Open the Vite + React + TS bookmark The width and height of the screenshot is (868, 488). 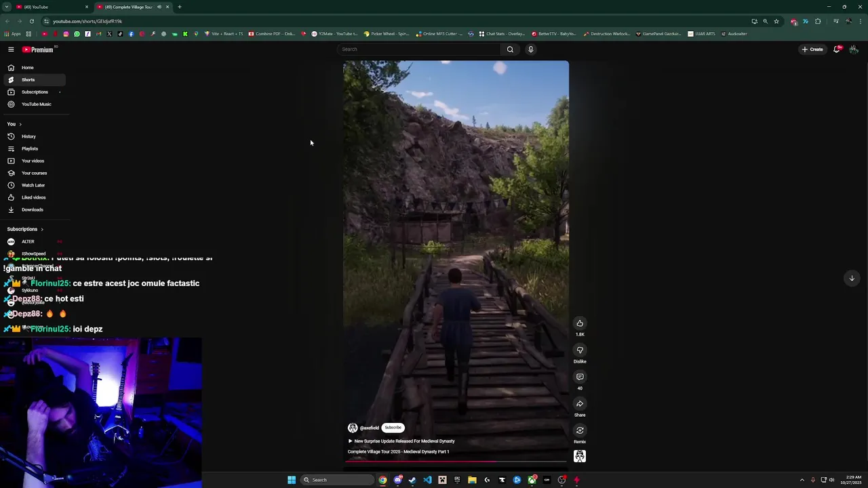pos(224,34)
